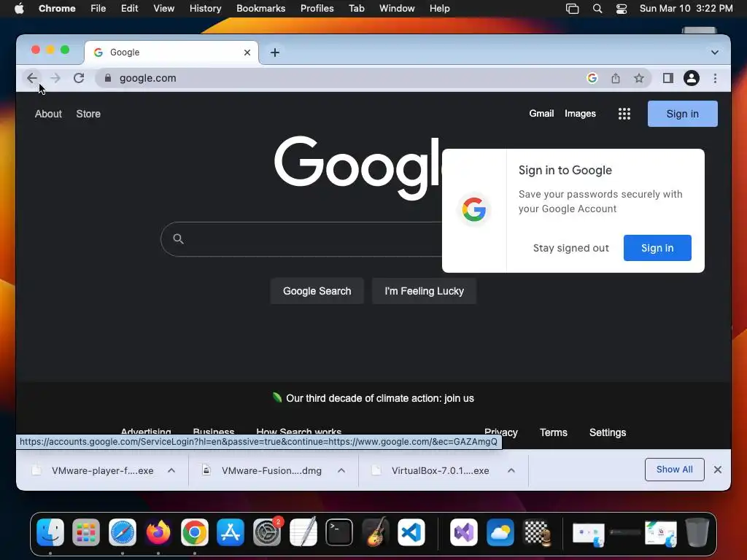Image resolution: width=747 pixels, height=560 pixels.
Task: Open the About link
Action: (x=48, y=114)
